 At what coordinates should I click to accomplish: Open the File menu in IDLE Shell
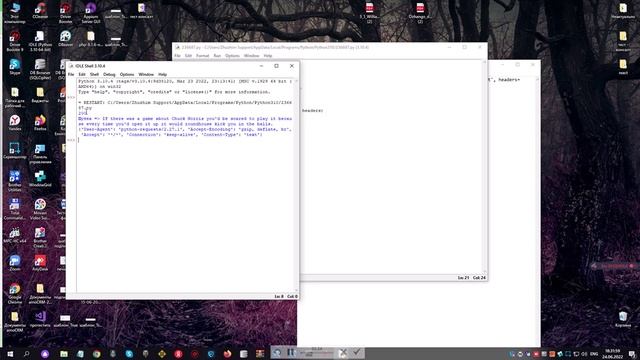71,74
